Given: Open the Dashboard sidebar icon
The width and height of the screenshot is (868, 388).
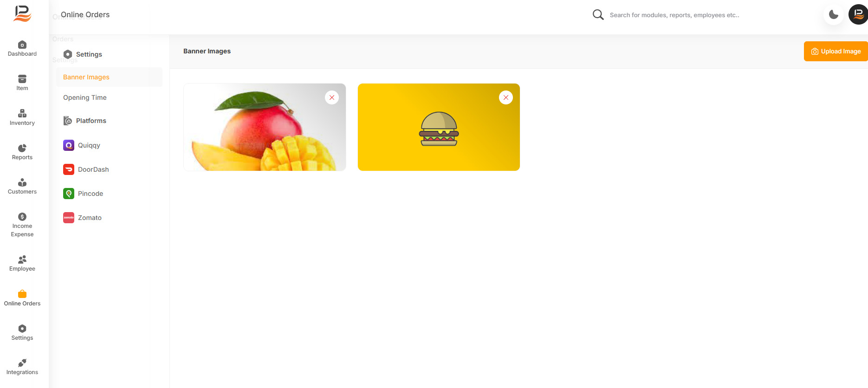Looking at the screenshot, I should [22, 45].
